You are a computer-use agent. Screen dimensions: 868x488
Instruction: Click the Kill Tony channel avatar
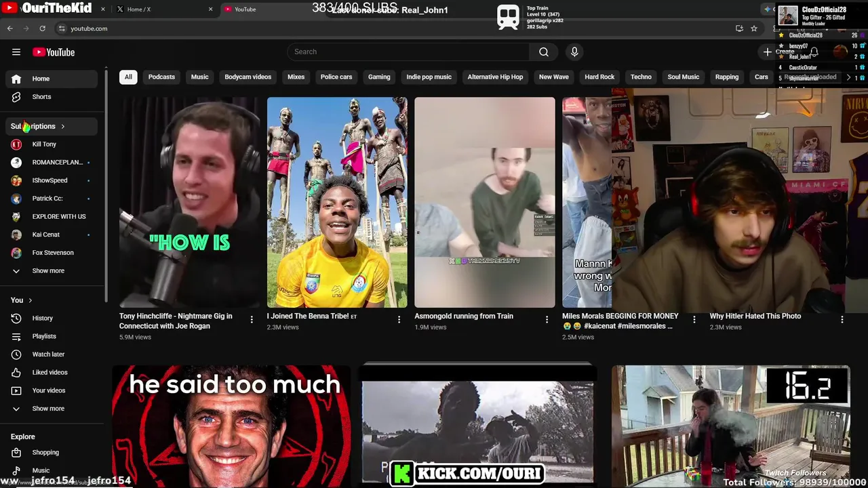tap(16, 144)
